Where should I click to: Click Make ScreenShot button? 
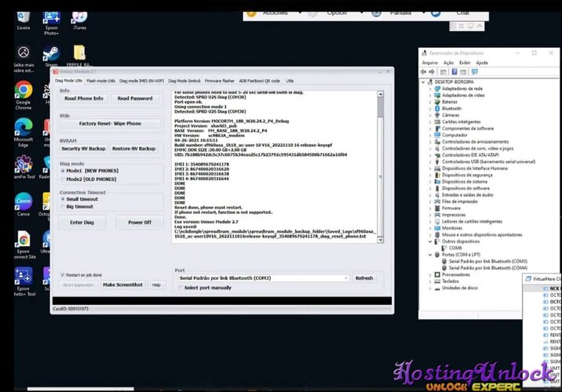pos(122,285)
